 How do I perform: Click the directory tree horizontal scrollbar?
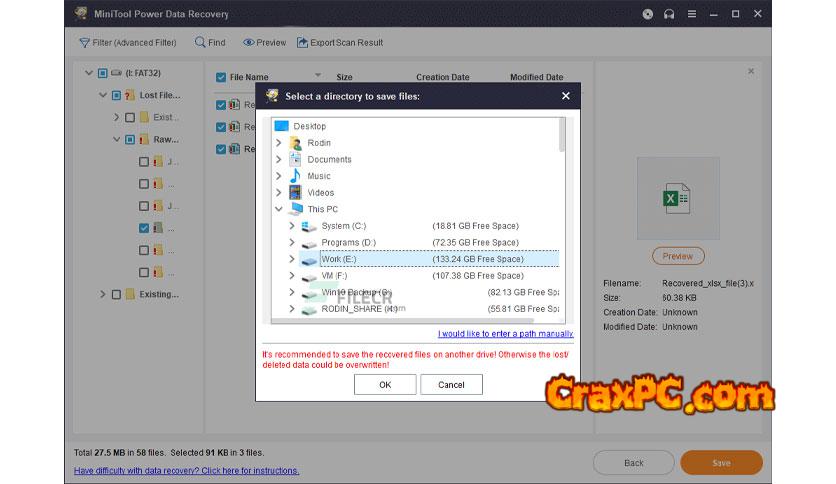(x=403, y=320)
